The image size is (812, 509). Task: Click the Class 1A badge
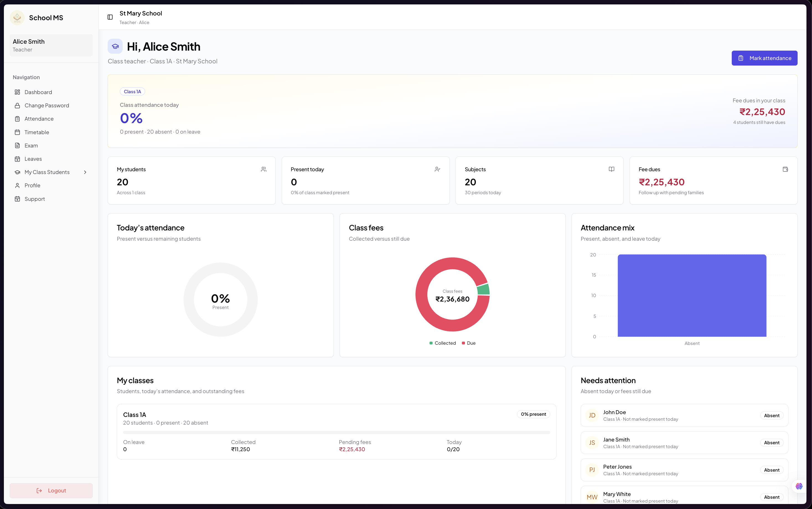coord(132,92)
